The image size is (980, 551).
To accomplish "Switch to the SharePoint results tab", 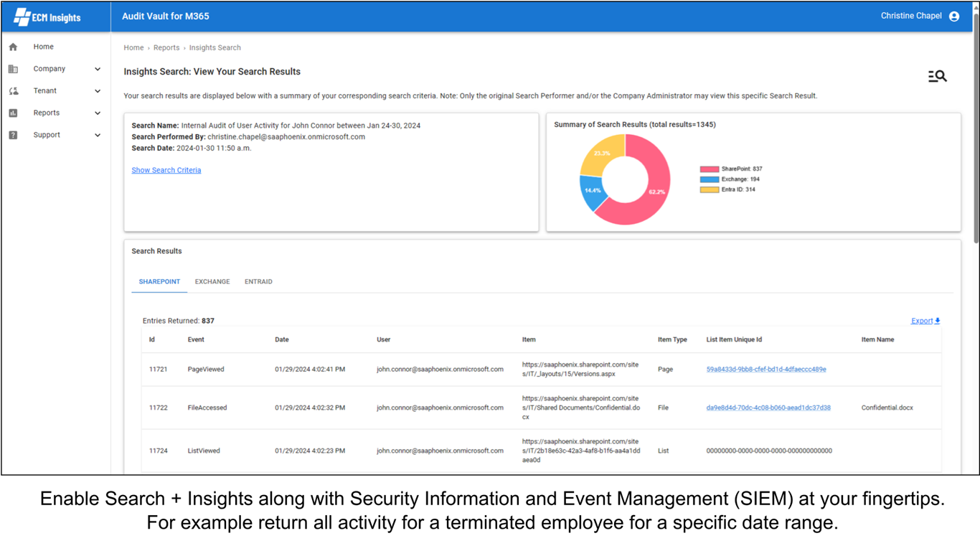I will click(x=159, y=282).
